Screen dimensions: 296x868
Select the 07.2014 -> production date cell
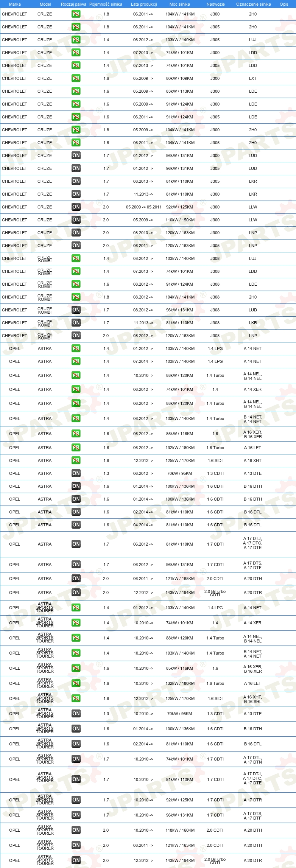(143, 361)
